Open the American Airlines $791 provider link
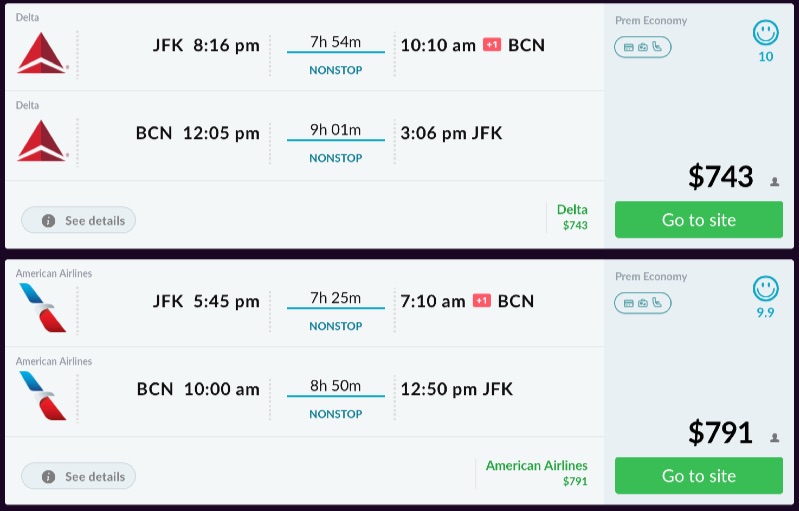 537,473
